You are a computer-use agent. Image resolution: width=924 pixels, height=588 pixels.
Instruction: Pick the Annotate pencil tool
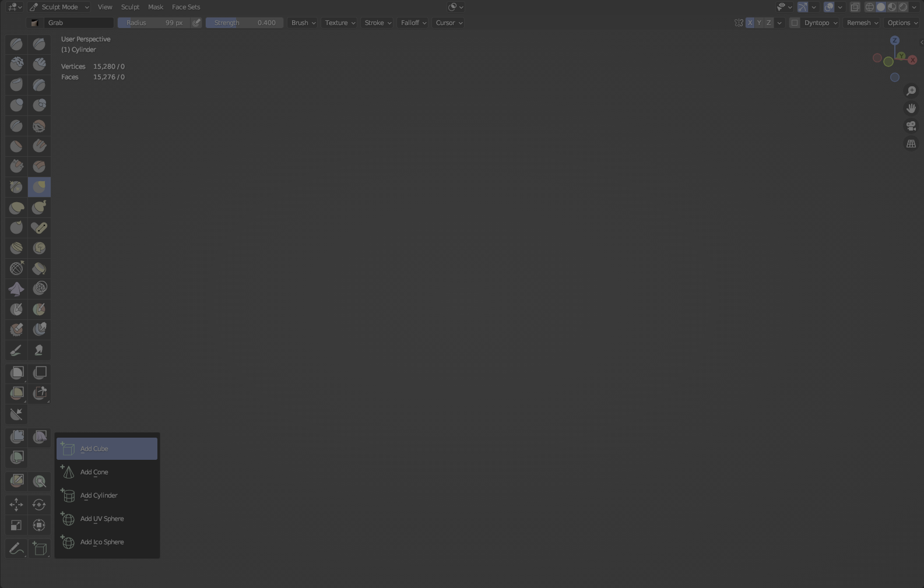click(x=16, y=548)
